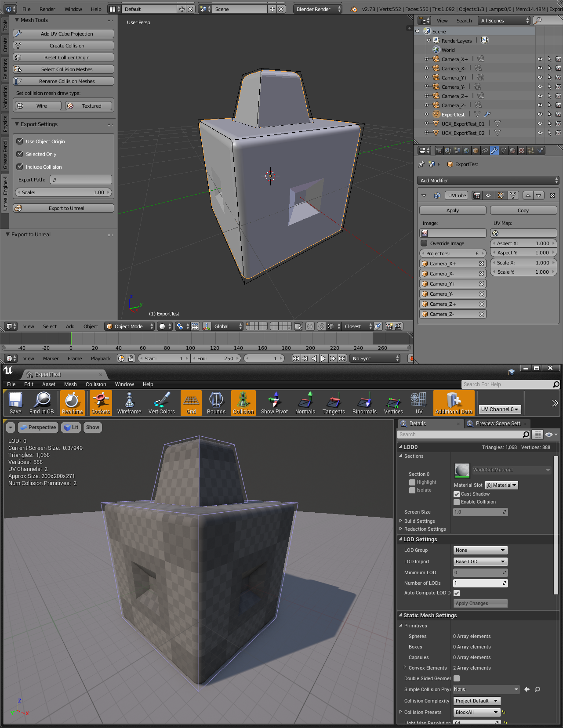
Task: Click Add UV Cube Projection button
Action: (64, 34)
